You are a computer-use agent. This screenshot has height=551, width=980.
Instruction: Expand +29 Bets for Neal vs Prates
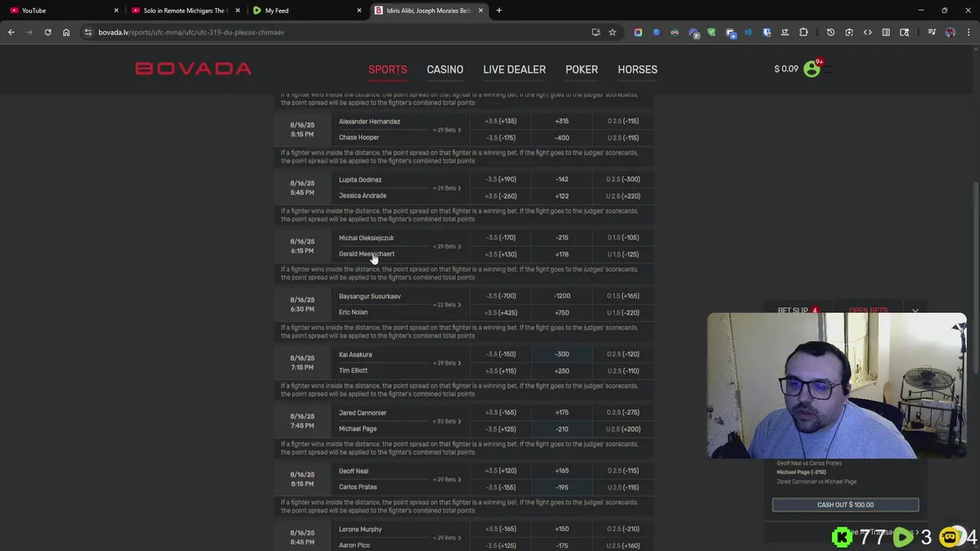point(447,480)
